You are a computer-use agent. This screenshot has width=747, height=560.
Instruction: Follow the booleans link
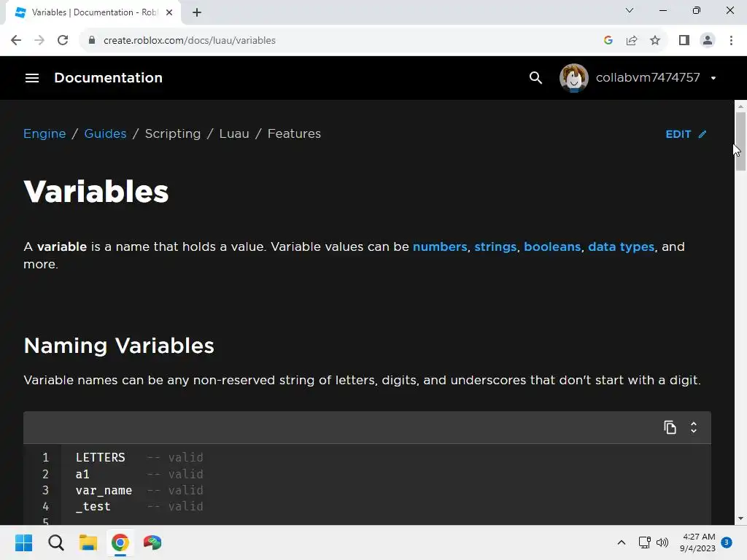click(x=551, y=246)
